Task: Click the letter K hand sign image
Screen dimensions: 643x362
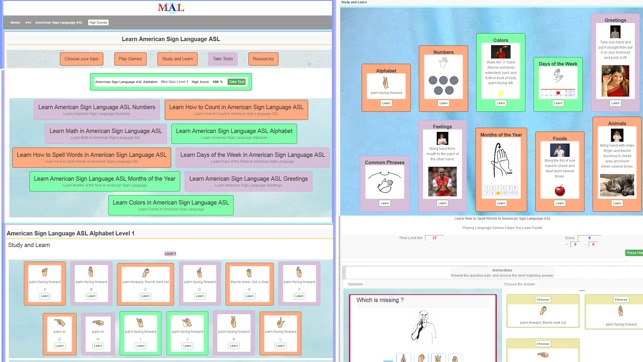Action: point(234,321)
